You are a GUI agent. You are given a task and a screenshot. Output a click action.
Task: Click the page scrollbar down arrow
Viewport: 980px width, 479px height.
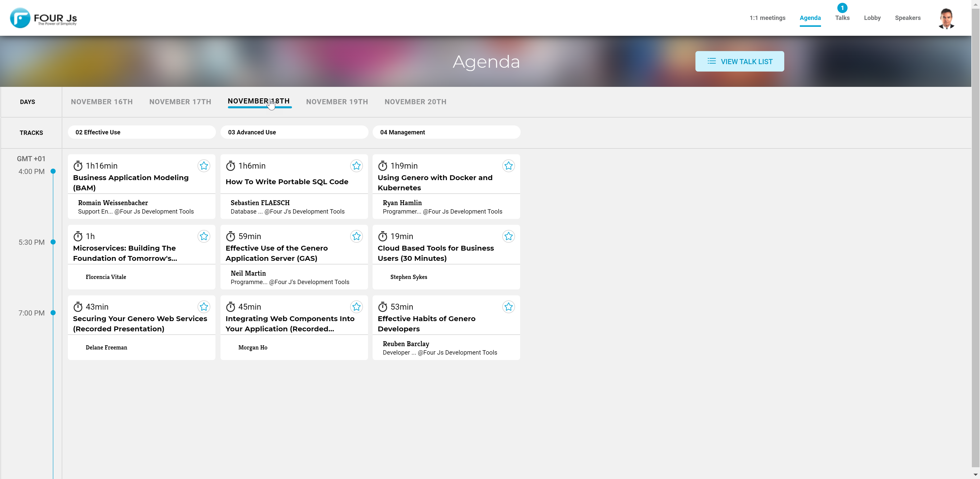(x=975, y=474)
